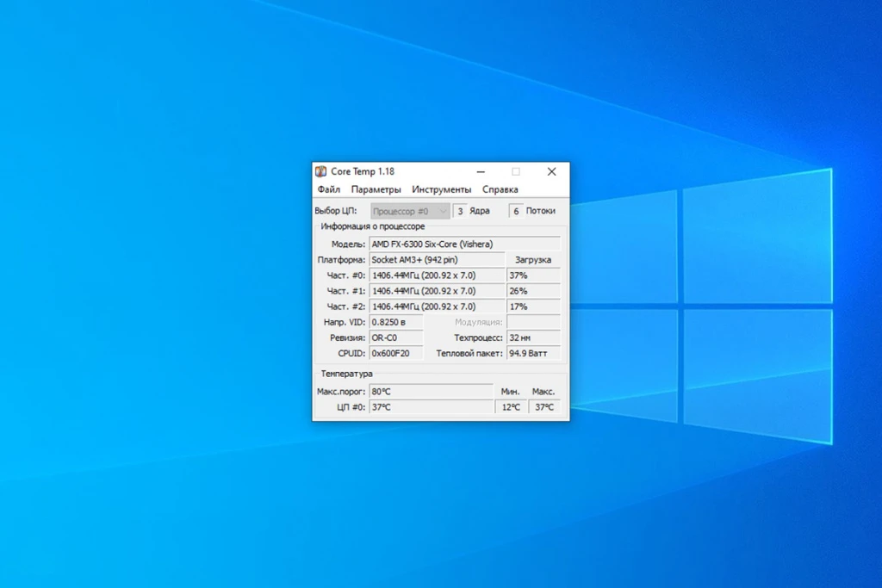
Task: Click the max threshold value 80°C
Action: [431, 391]
